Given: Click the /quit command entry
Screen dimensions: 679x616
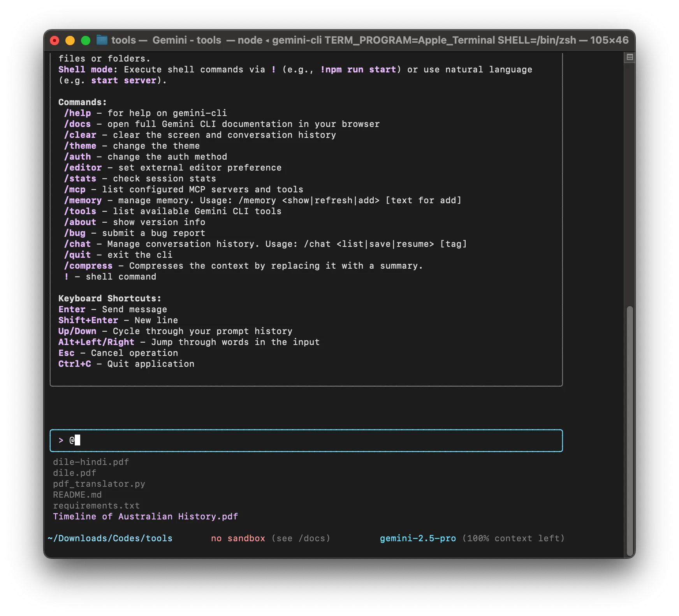Looking at the screenshot, I should 78,255.
